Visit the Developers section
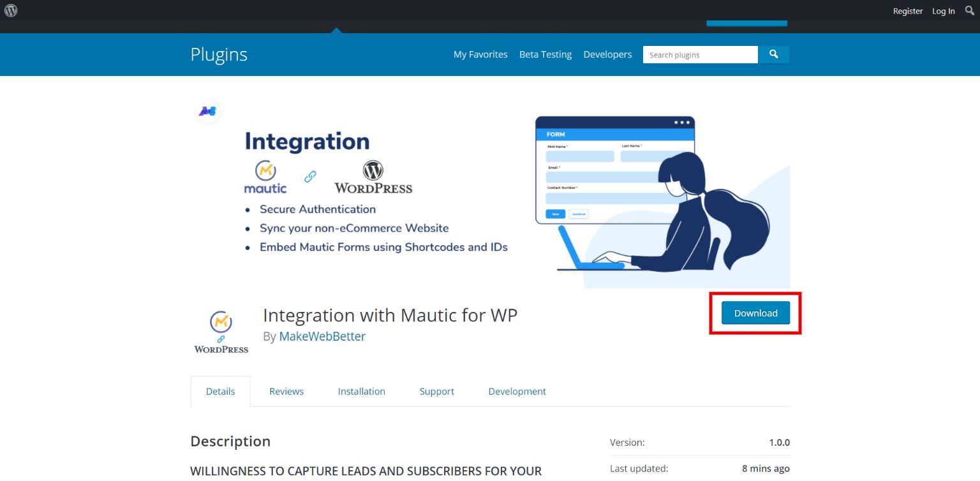The height and width of the screenshot is (481, 980). coord(607,54)
